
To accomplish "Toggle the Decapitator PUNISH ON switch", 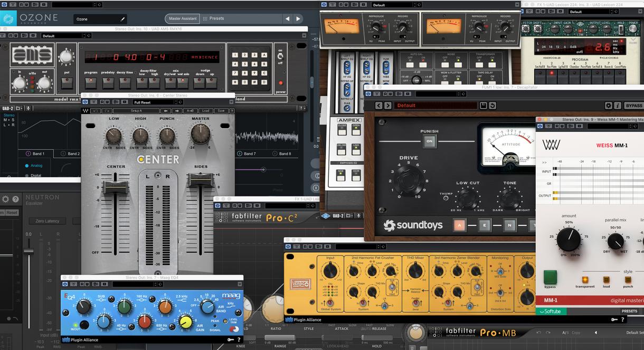I will (429, 141).
